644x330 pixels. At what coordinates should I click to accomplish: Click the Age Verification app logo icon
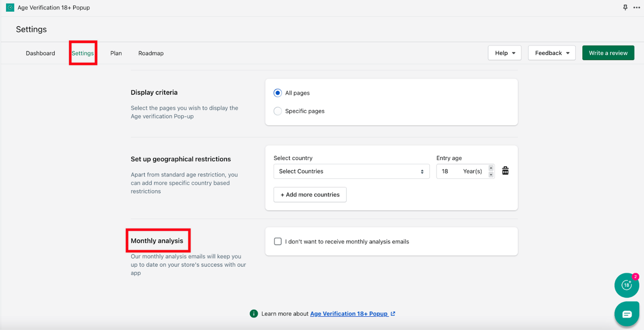[x=10, y=8]
